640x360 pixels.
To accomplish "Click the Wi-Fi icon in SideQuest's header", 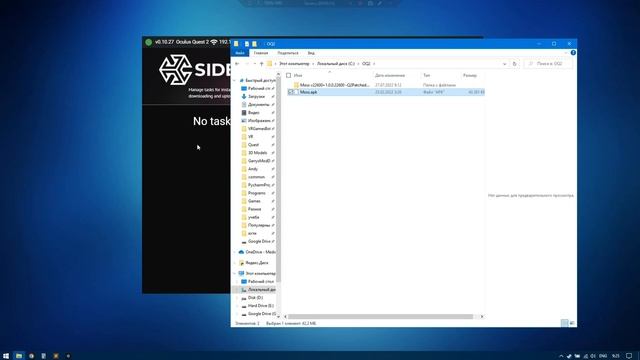I will click(x=214, y=42).
